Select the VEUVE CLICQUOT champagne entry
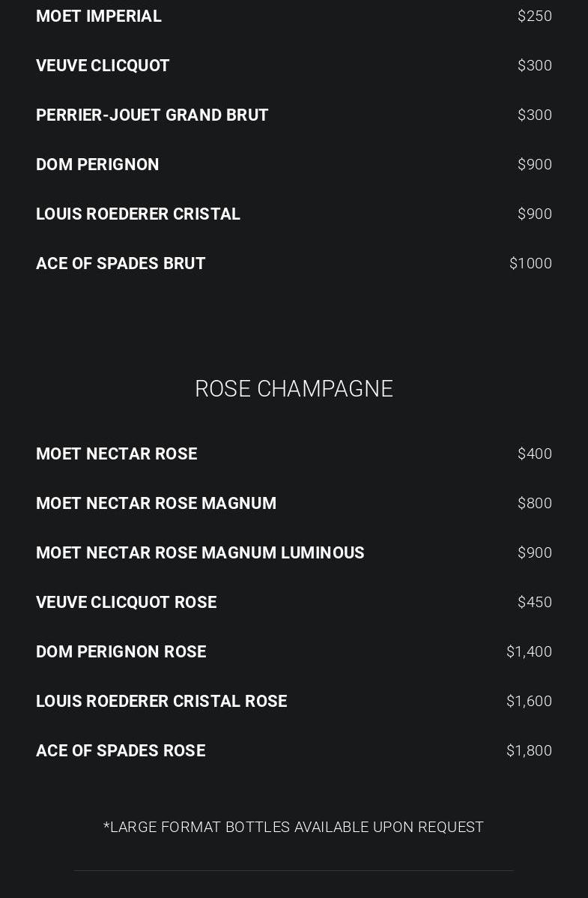This screenshot has width=588, height=898. tap(103, 66)
